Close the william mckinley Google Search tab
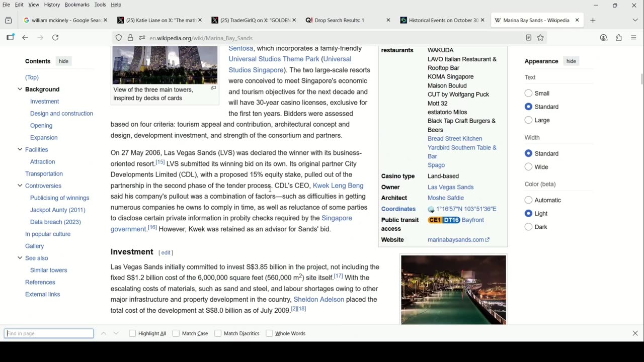 click(105, 20)
